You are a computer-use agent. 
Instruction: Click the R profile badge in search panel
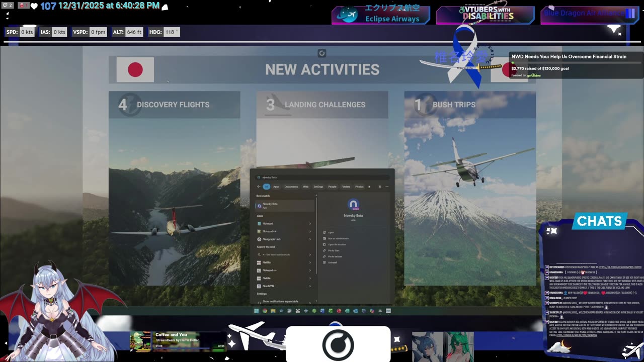(380, 187)
